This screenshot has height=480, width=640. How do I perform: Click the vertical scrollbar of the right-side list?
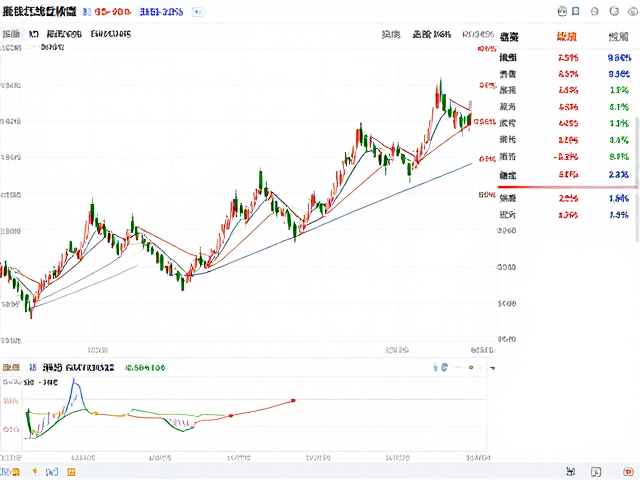point(638,178)
